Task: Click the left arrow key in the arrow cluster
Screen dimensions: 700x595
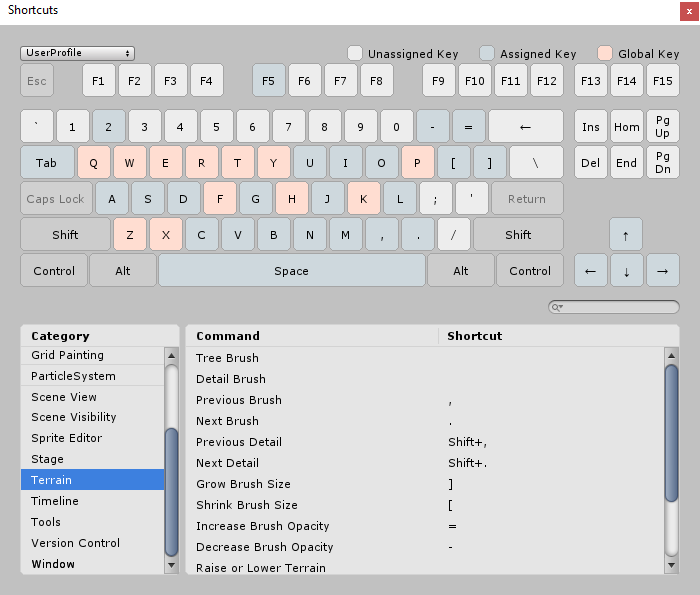Action: 591,270
